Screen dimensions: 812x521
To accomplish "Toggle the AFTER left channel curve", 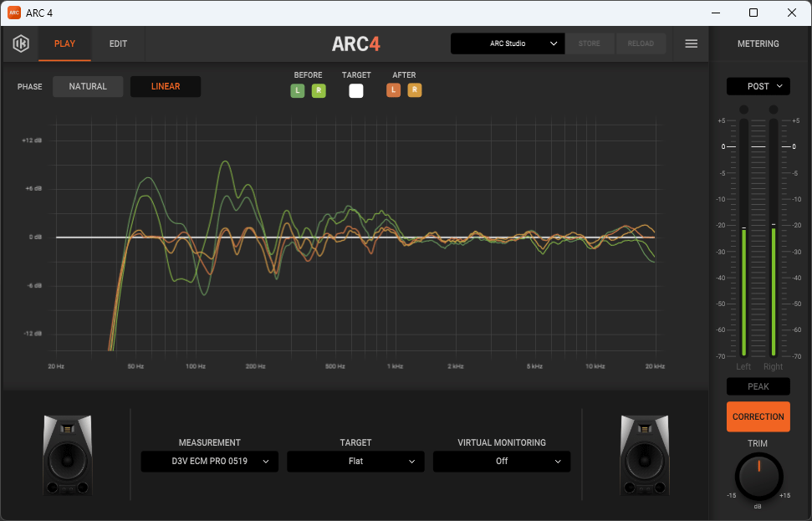I will pos(393,90).
